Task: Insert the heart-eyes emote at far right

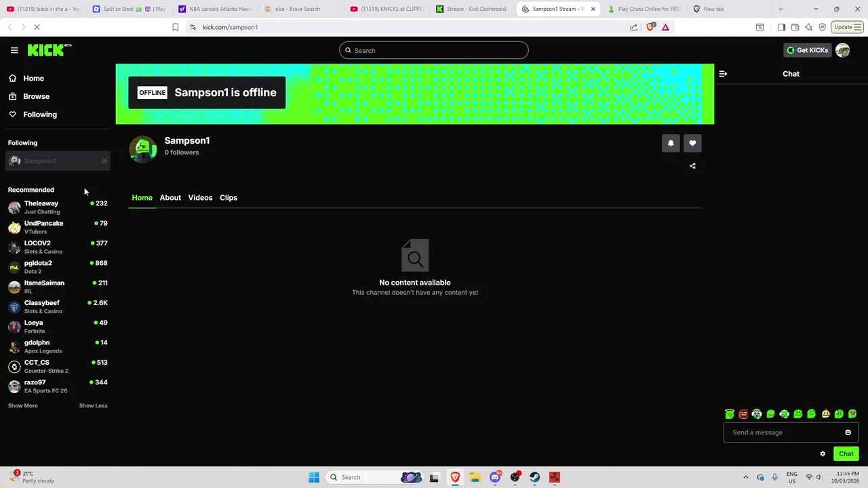Action: 852,413
